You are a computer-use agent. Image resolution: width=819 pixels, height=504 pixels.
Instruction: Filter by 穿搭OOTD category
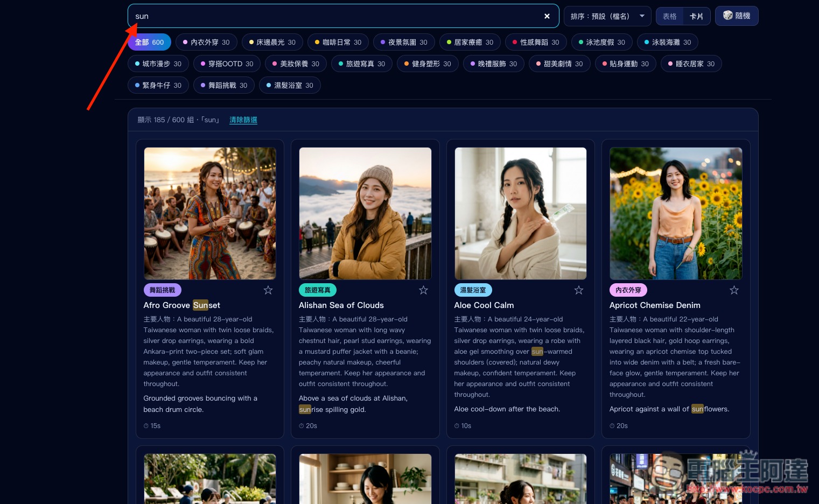coord(227,64)
